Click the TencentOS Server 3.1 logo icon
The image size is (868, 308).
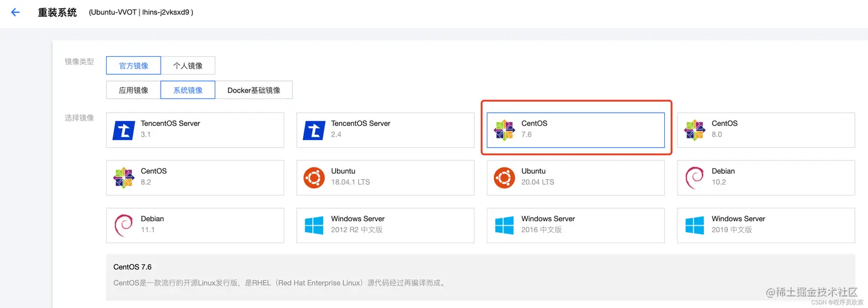124,130
